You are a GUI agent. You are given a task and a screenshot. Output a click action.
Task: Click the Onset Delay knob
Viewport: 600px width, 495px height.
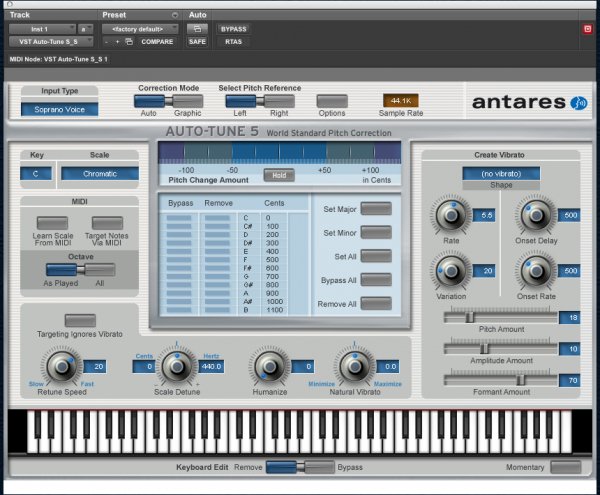(x=536, y=215)
